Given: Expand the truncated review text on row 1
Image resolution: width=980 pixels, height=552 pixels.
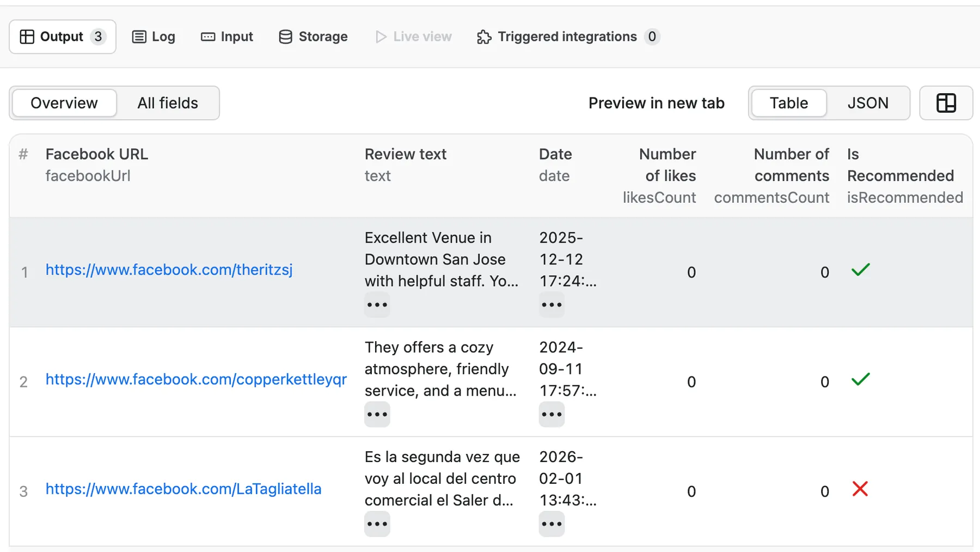Looking at the screenshot, I should coord(377,305).
